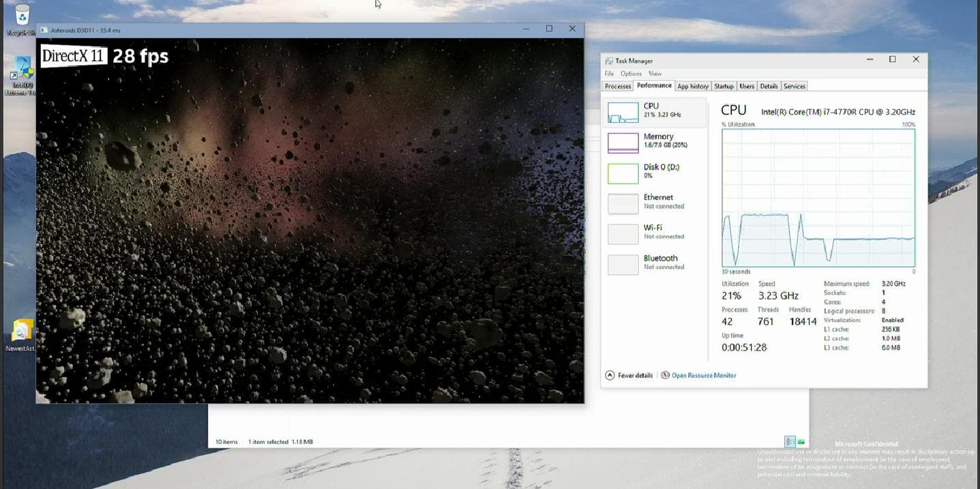The image size is (980, 489).
Task: Minimize the Task Manager window
Action: click(x=870, y=60)
